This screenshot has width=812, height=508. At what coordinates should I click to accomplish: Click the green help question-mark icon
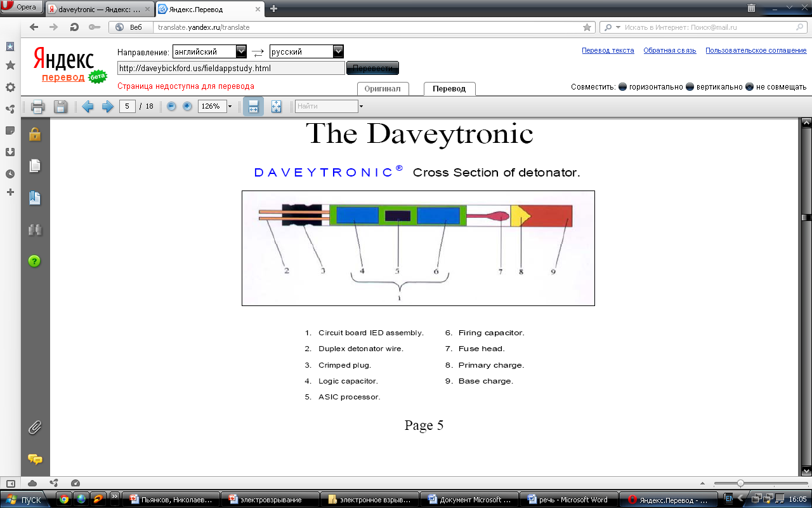tap(35, 261)
